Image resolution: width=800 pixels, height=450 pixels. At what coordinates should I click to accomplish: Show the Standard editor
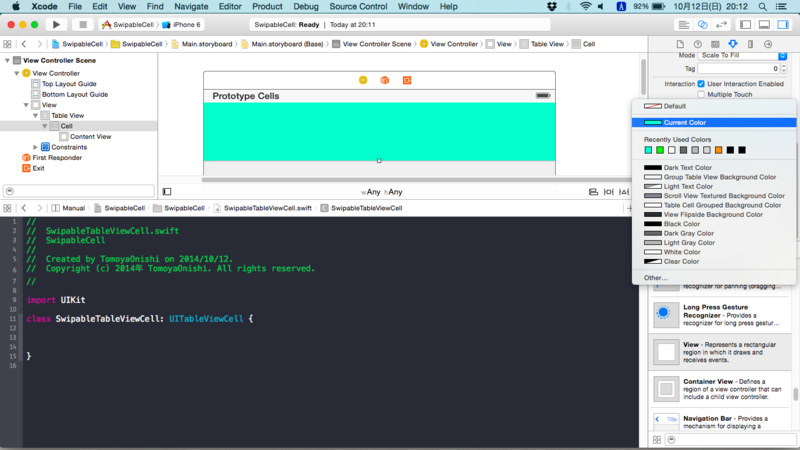pyautogui.click(x=684, y=24)
